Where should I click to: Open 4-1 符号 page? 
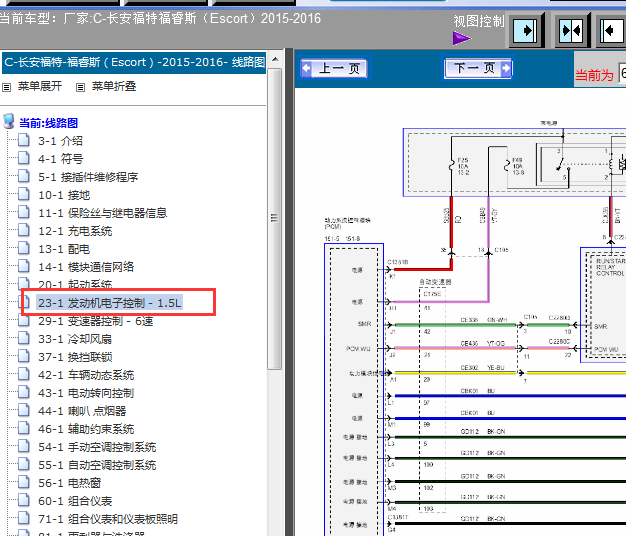click(60, 159)
